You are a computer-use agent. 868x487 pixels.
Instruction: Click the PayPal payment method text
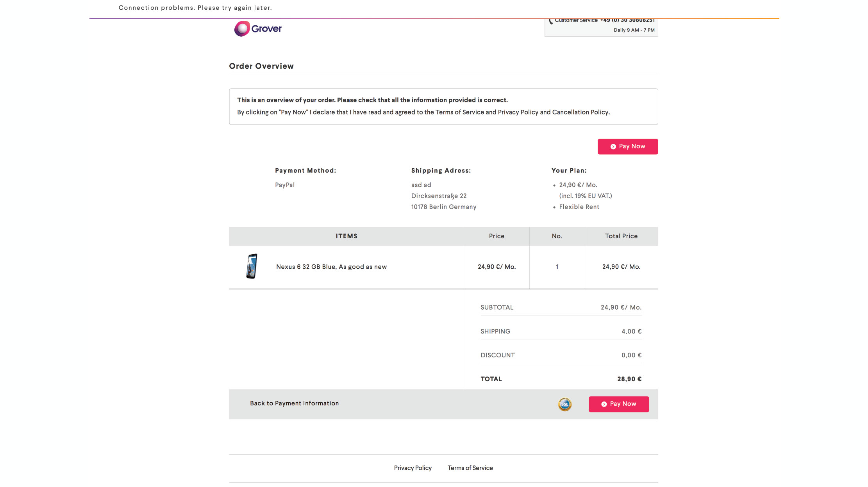coord(284,185)
